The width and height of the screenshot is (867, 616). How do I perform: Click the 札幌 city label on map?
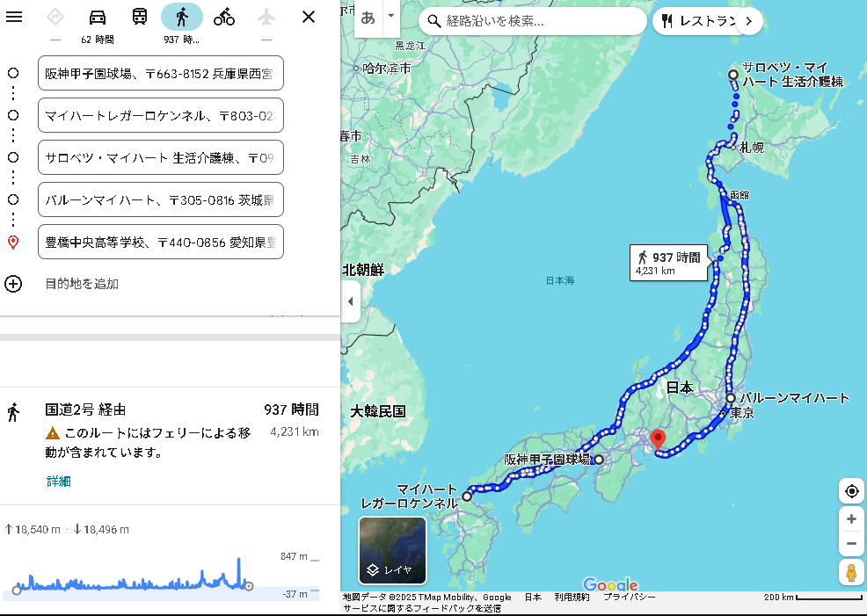pyautogui.click(x=752, y=148)
